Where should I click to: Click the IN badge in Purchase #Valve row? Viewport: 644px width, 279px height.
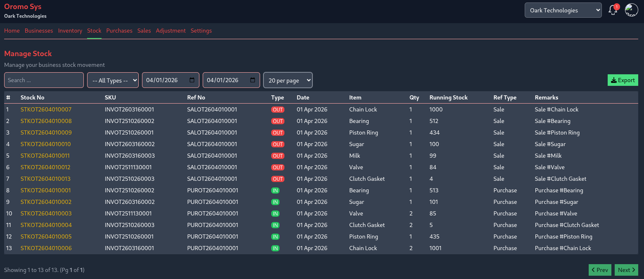[x=275, y=214]
